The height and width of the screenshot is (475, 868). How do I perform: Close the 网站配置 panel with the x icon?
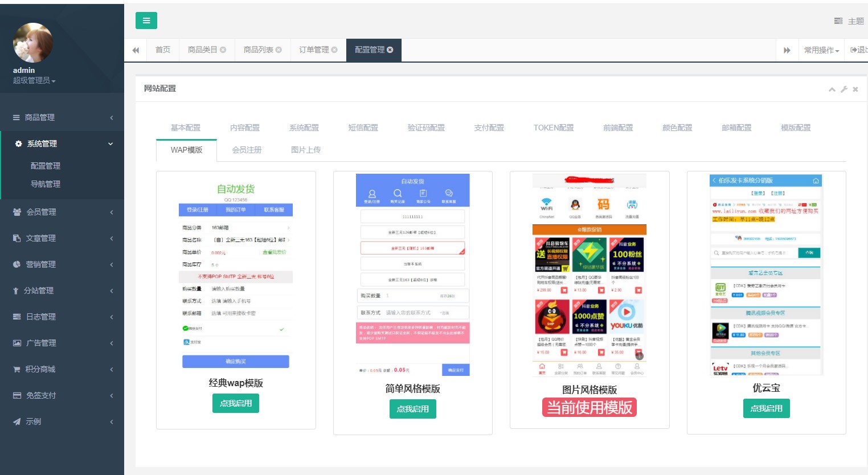click(855, 89)
